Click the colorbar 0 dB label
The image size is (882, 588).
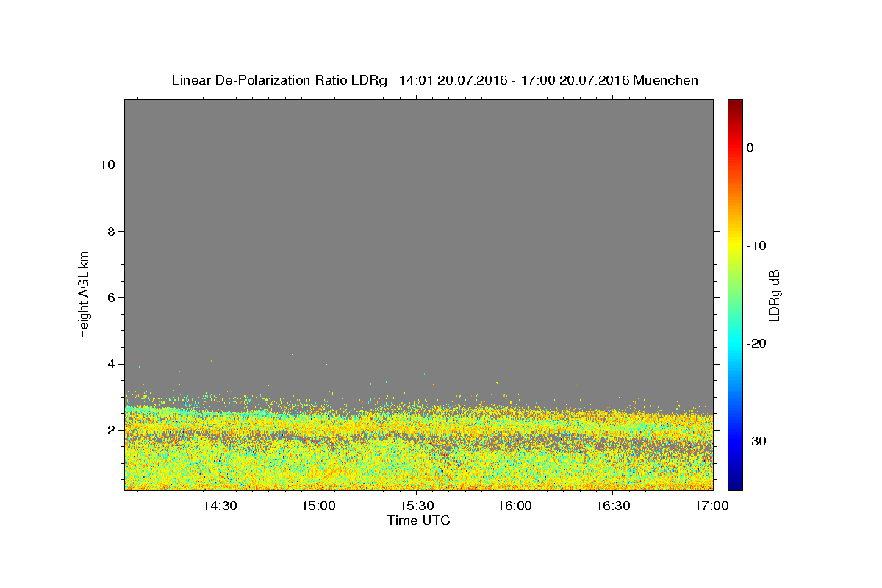click(750, 148)
